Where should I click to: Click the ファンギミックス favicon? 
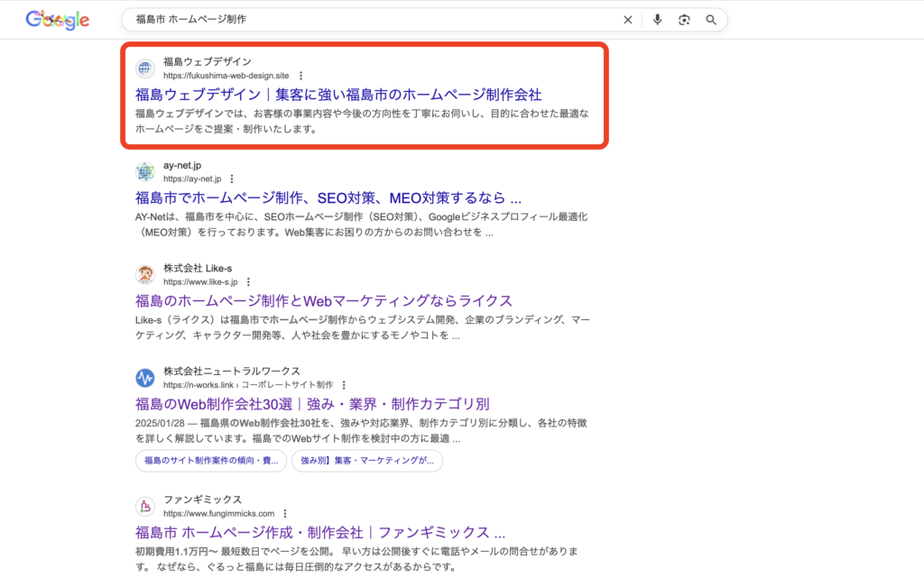[x=145, y=506]
